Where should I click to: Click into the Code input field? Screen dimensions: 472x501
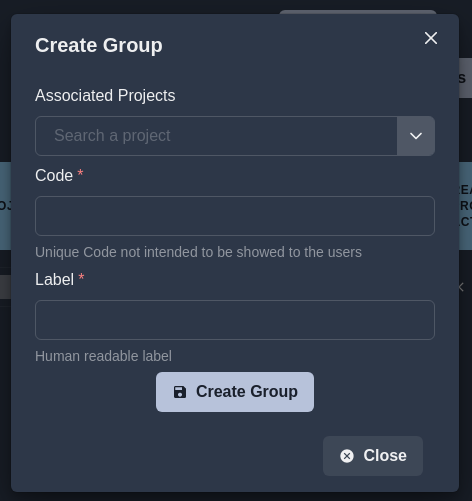pos(235,216)
